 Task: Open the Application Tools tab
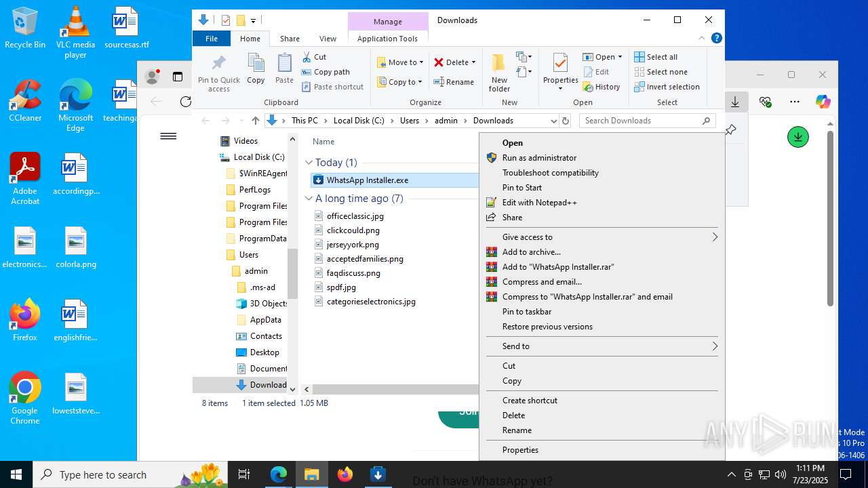387,39
